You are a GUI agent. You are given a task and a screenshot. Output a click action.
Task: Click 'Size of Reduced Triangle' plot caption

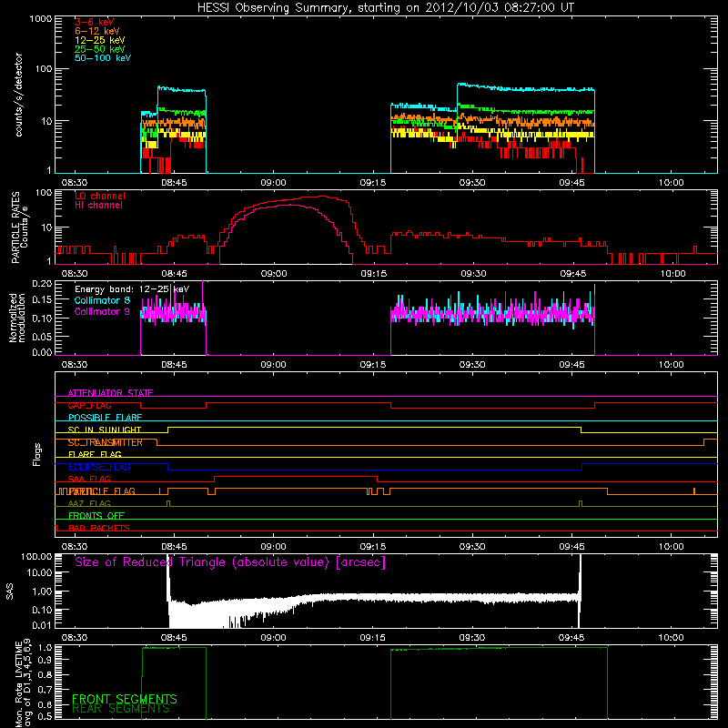point(230,562)
